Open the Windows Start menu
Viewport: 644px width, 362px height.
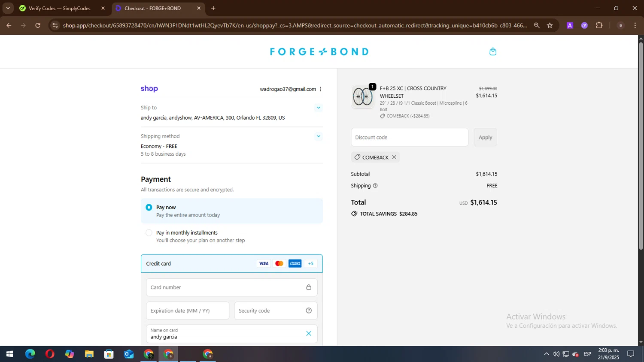pos(9,354)
